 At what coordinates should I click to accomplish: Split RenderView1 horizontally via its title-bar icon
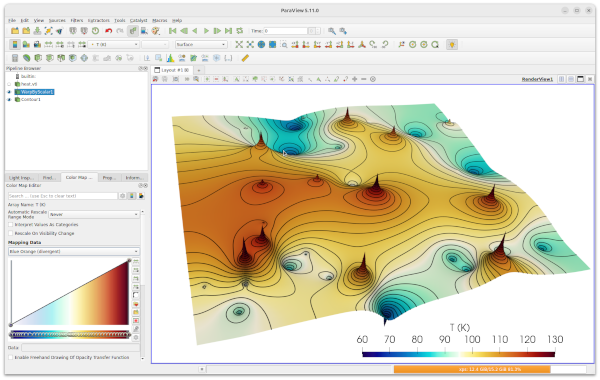coord(561,79)
